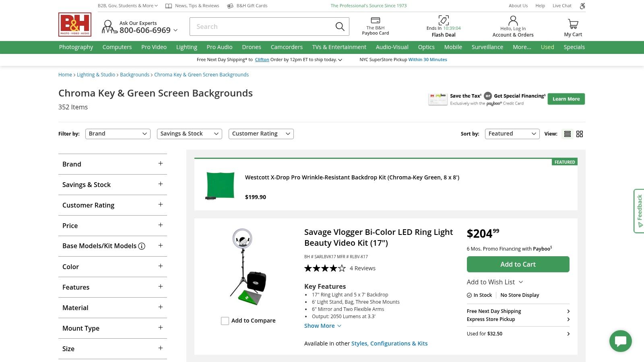
Task: Click the info icon beside Base Models/Kit Models
Action: click(142, 246)
